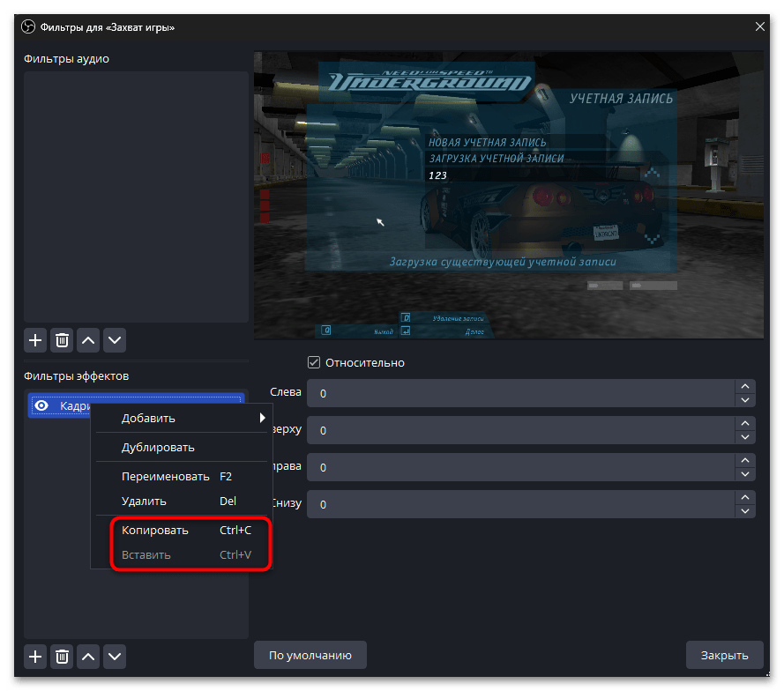Choose Дублировать from context menu

182,447
